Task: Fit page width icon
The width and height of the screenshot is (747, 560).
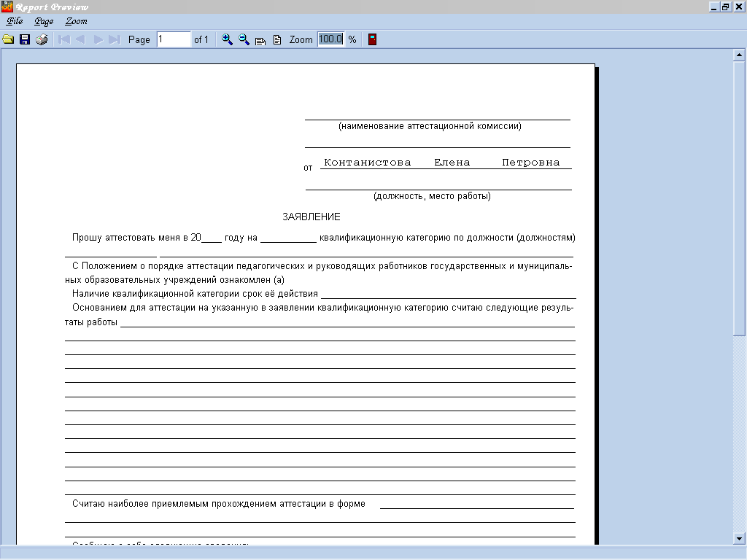Action: coord(260,41)
